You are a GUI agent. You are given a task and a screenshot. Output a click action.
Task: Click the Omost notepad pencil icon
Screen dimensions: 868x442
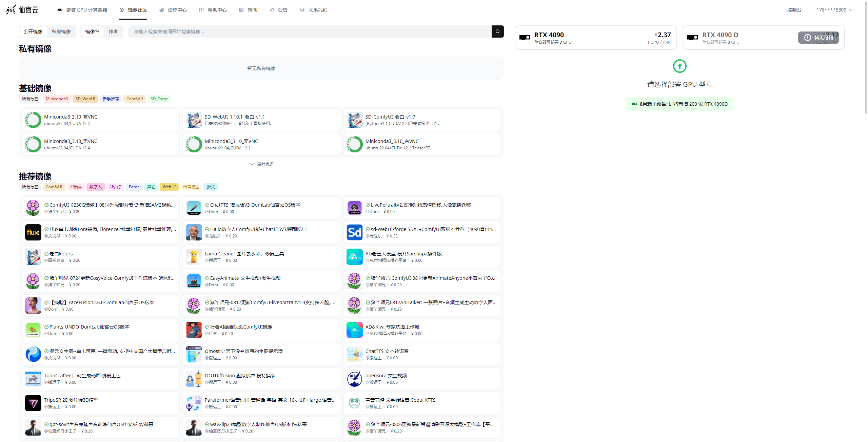[x=194, y=354]
